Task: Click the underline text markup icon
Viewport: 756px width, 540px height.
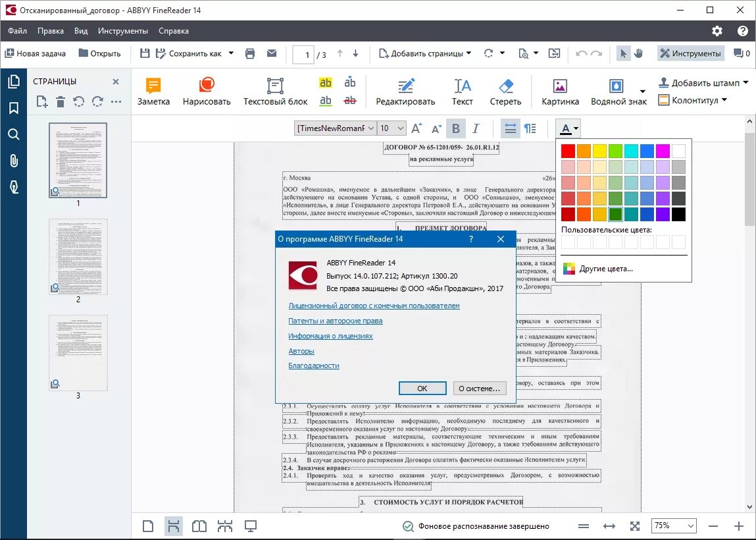Action: pos(326,100)
